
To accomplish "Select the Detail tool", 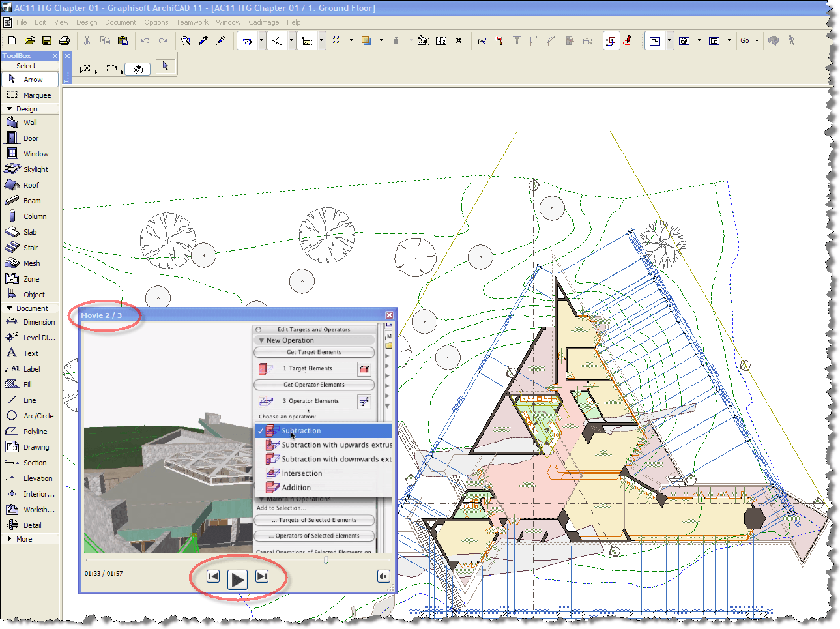I will [x=30, y=525].
